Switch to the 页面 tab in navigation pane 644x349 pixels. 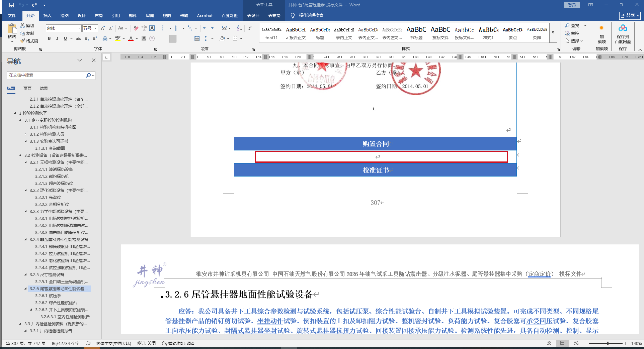pos(27,88)
